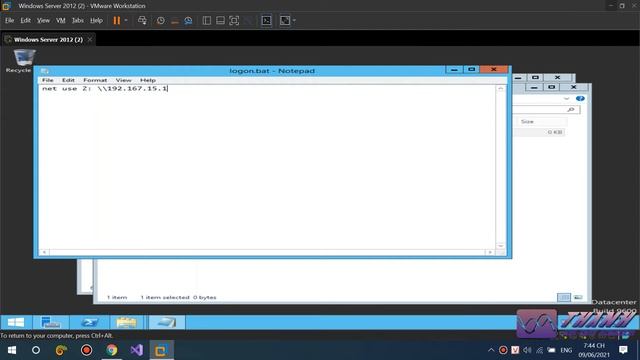Sort by the Size column header in Explorer

click(541, 122)
